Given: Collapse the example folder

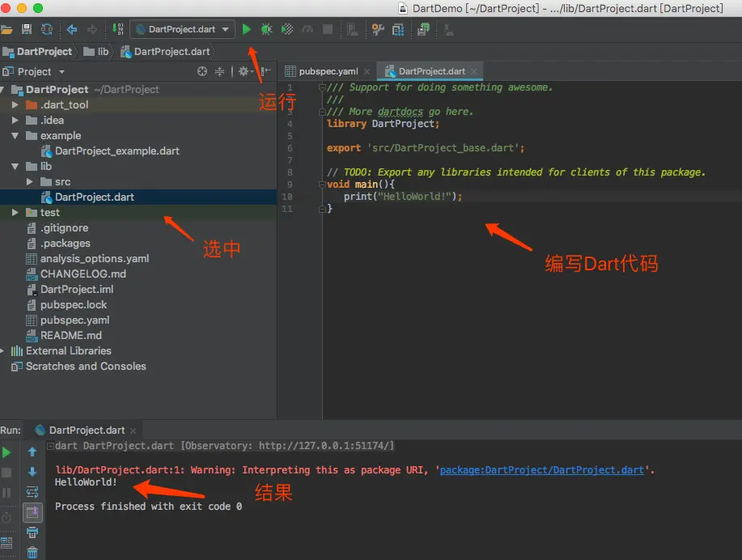Looking at the screenshot, I should coord(15,135).
